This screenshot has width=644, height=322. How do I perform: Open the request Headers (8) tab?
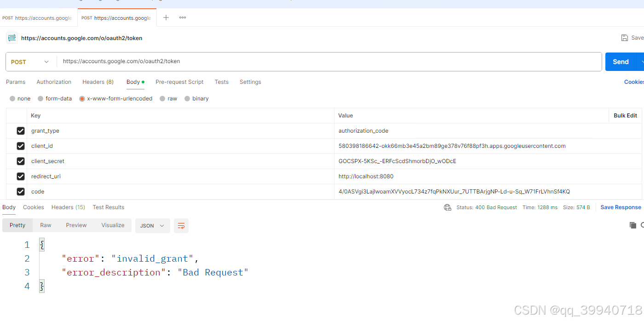[x=98, y=82]
